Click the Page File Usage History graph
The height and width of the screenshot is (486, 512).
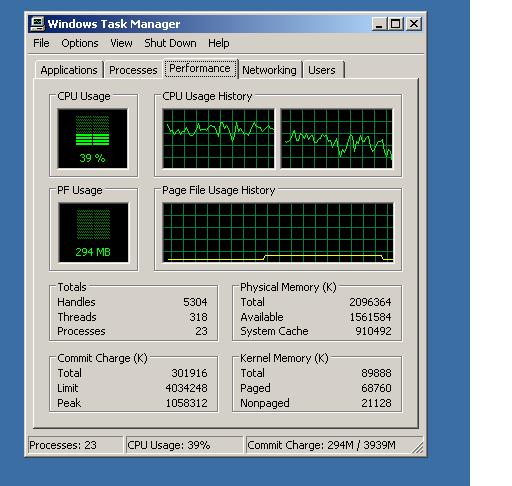coord(278,232)
